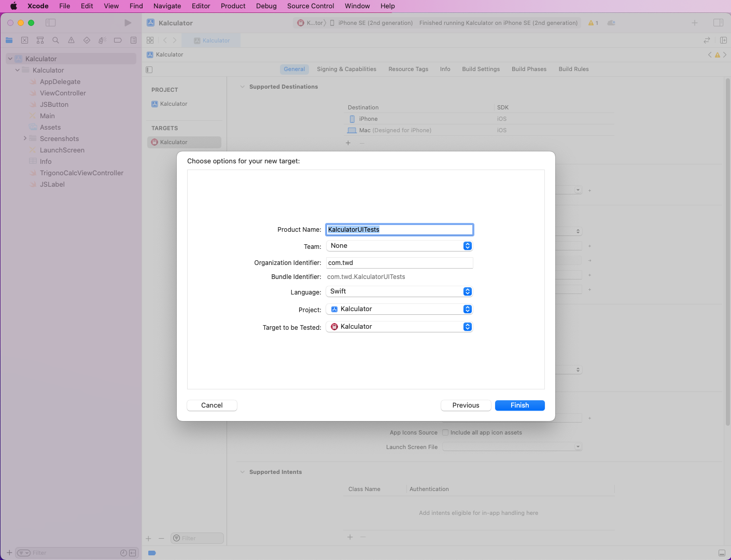Toggle the navigator sidebar icon in toolbar

coord(50,23)
